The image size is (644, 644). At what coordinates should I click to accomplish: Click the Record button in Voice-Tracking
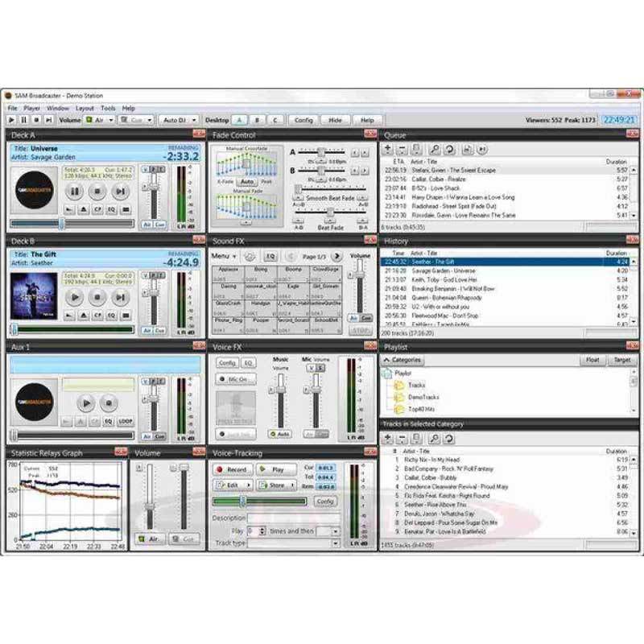pos(231,468)
